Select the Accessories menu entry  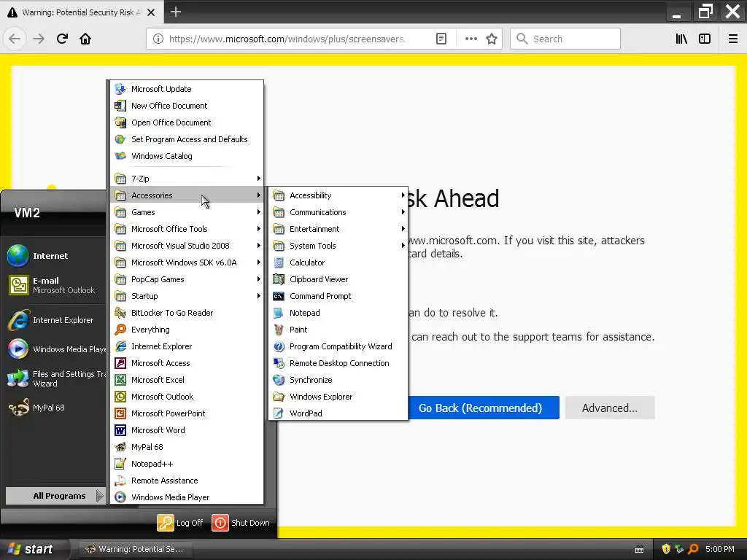pos(187,195)
